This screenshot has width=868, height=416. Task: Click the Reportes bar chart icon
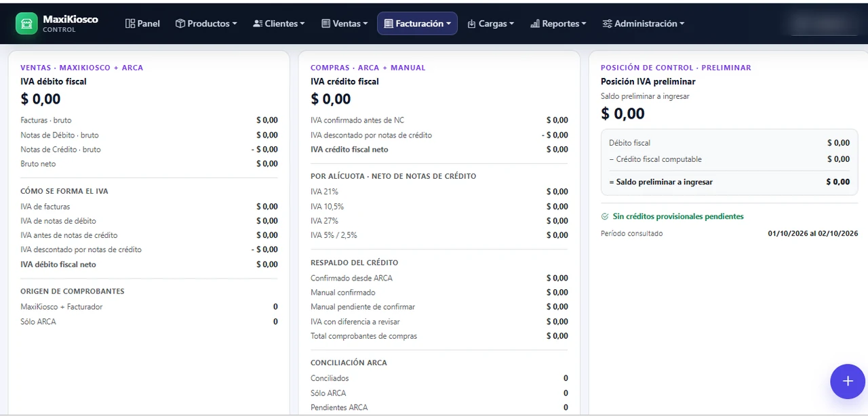click(535, 24)
